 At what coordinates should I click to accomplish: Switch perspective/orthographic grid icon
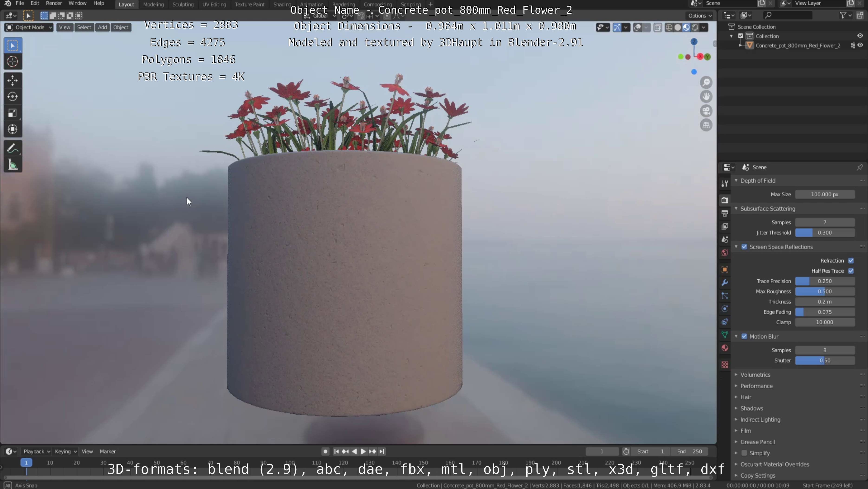tap(706, 125)
